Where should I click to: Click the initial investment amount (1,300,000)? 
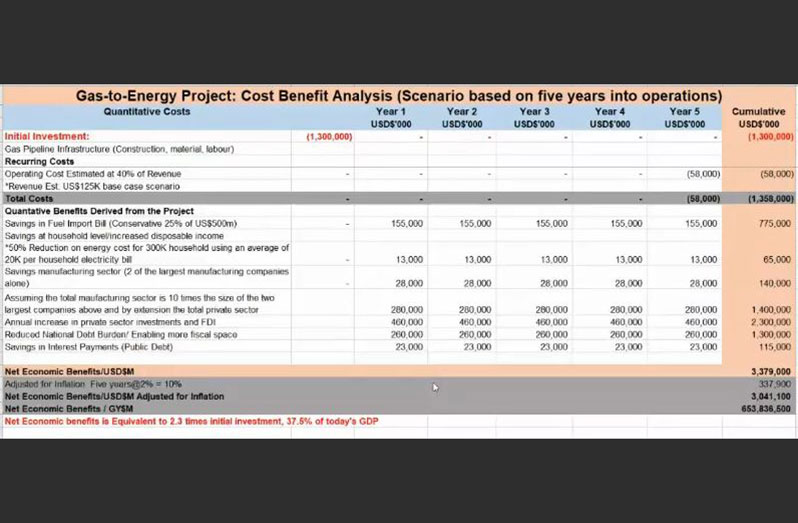point(329,136)
